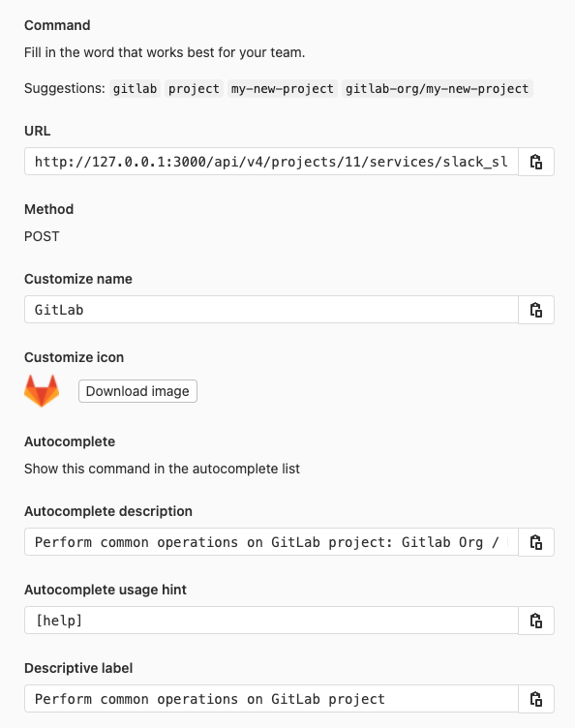The height and width of the screenshot is (728, 575).
Task: Copy the Autocomplete description text
Action: 536,542
